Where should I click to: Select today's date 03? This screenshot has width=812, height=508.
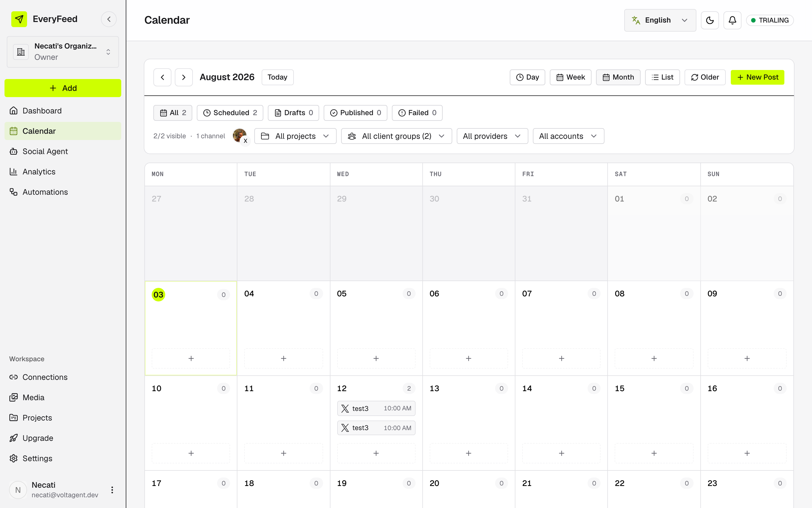[158, 295]
